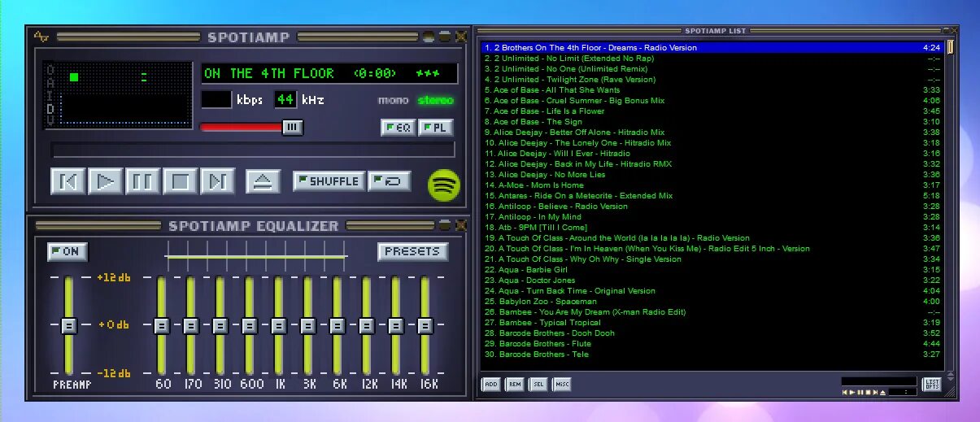Screen dimensions: 980x422
Task: Open the equalizer PRESETS menu
Action: 412,251
